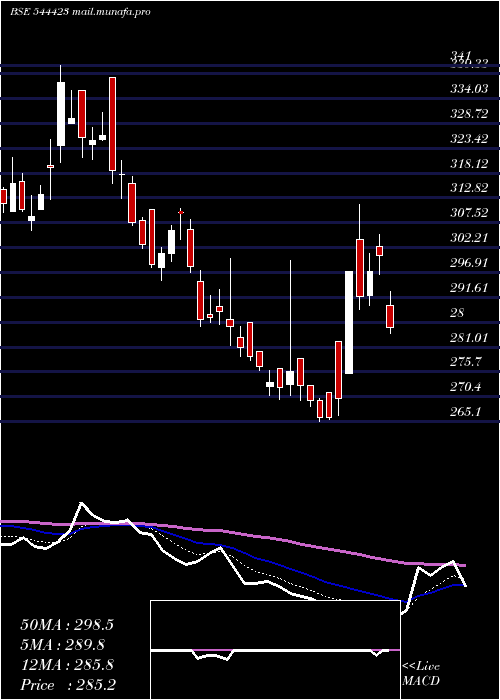Select the 328.72 price level label
Screen dimensions: 500x700
click(x=469, y=114)
